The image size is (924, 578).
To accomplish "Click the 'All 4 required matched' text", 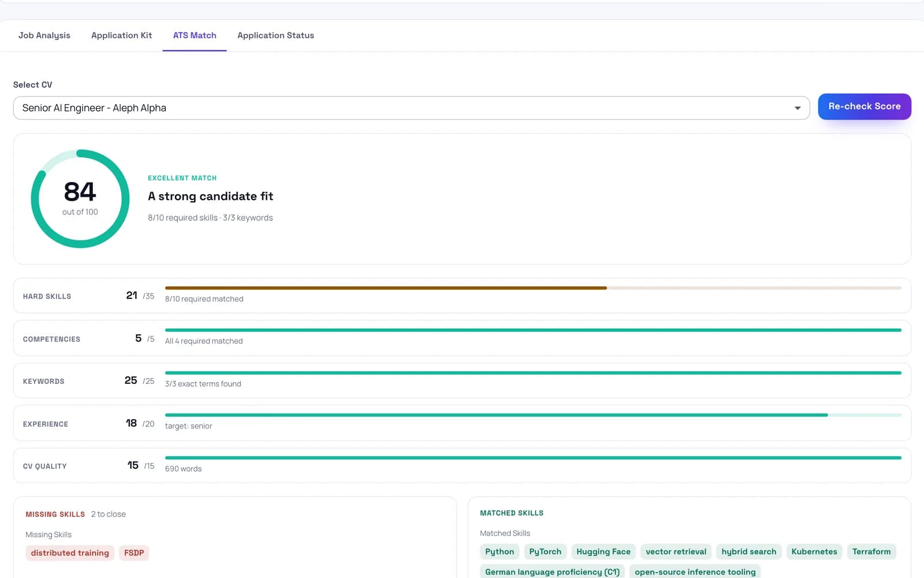I will pyautogui.click(x=204, y=341).
